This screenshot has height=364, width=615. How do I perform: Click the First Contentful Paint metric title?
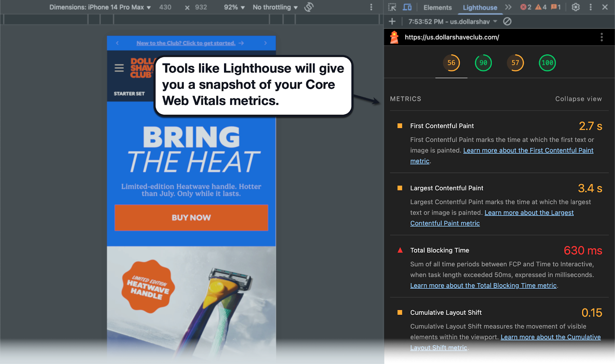tap(442, 126)
